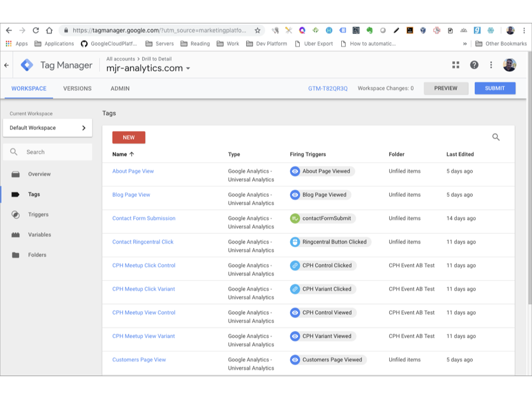Click the search magnifier in the Tags table
Image resolution: width=532 pixels, height=399 pixels.
[x=496, y=137]
